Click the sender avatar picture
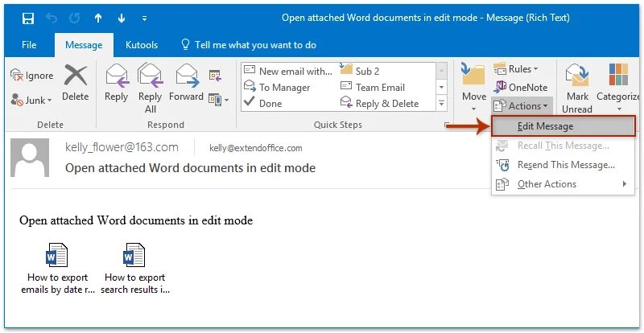Screen dimensions: 644x333 coord(30,158)
